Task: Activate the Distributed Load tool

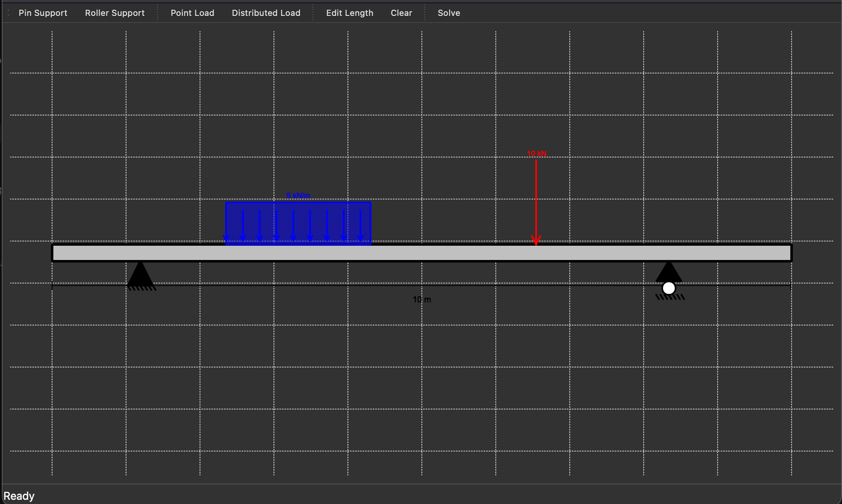Action: [x=266, y=13]
